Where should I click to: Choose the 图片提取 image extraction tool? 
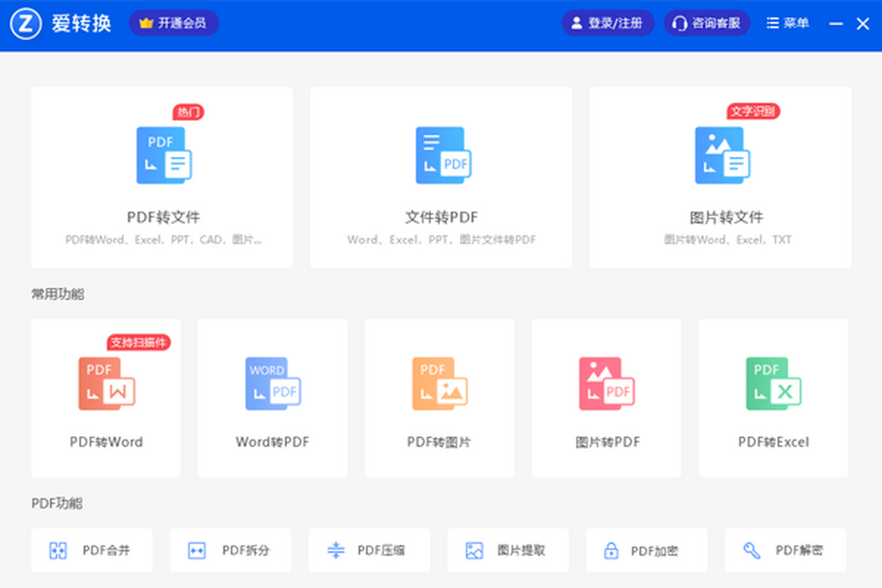pos(508,551)
